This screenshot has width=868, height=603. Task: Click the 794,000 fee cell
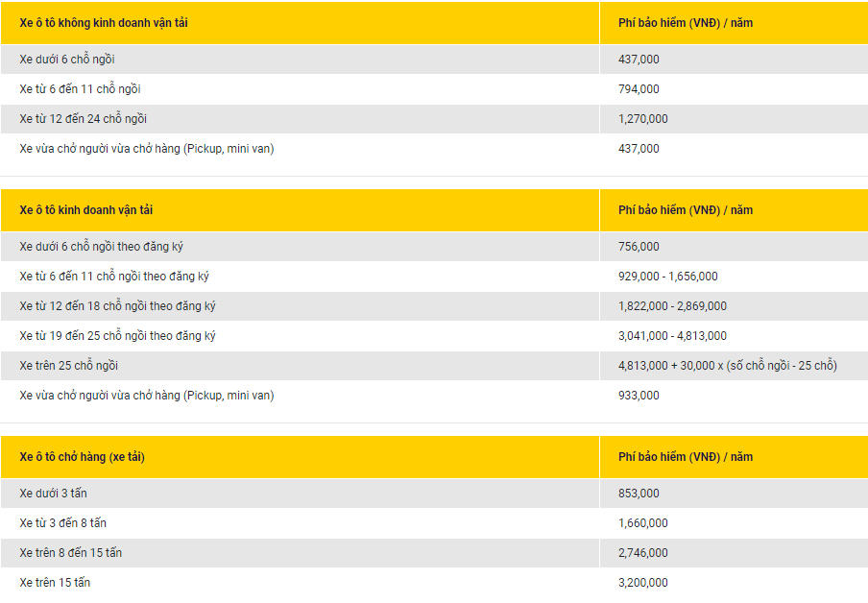(x=639, y=89)
